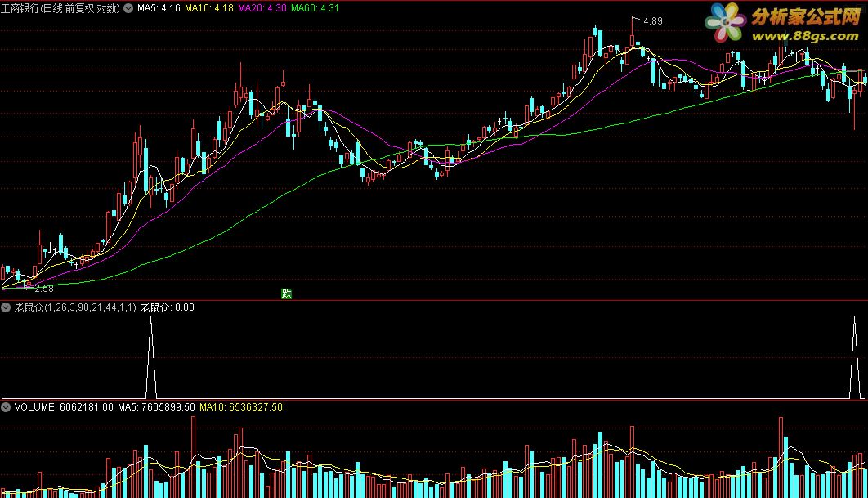Click the green 跌 marker icon

(286, 294)
